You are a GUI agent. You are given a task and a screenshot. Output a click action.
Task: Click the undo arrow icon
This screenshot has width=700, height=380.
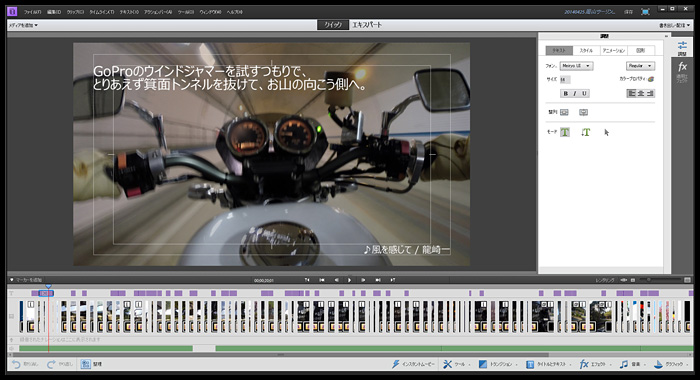click(16, 364)
